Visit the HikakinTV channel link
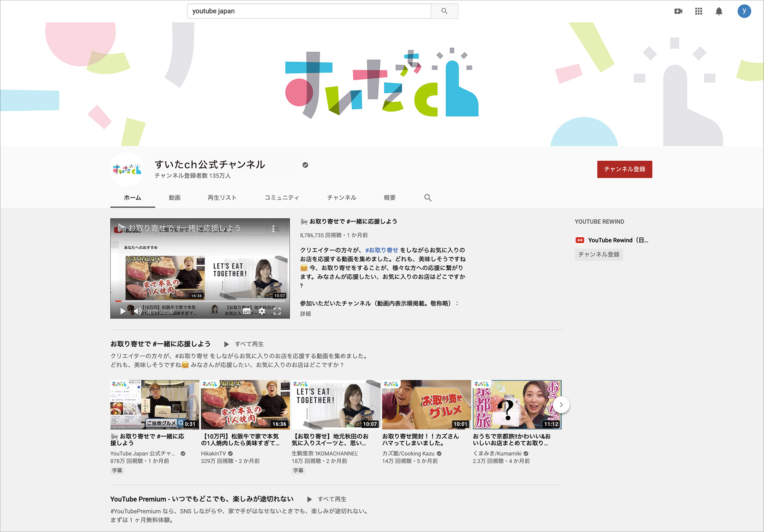Image resolution: width=764 pixels, height=532 pixels. (213, 454)
